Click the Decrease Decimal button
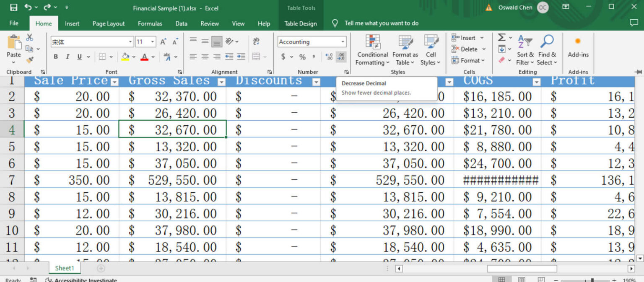This screenshot has width=644, height=282. (340, 57)
